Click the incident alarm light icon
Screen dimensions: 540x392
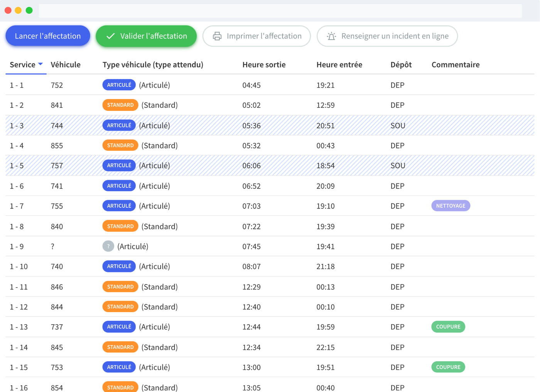(x=331, y=36)
